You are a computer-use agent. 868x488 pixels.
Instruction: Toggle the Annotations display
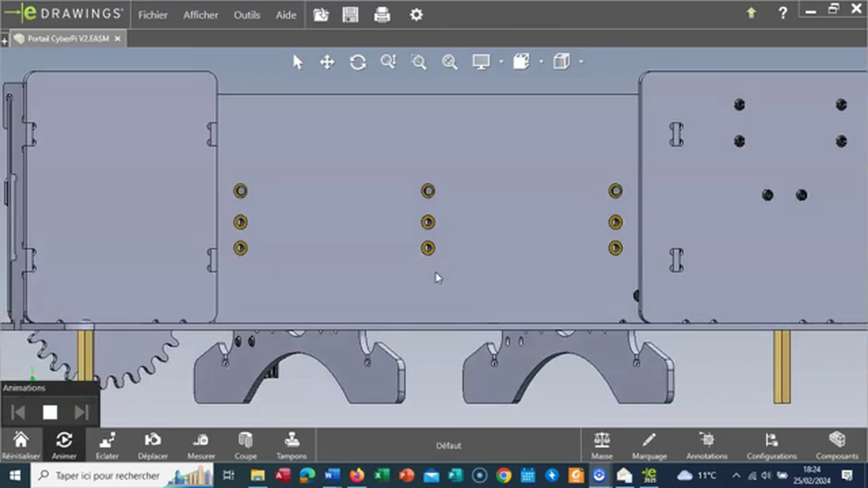pos(707,445)
